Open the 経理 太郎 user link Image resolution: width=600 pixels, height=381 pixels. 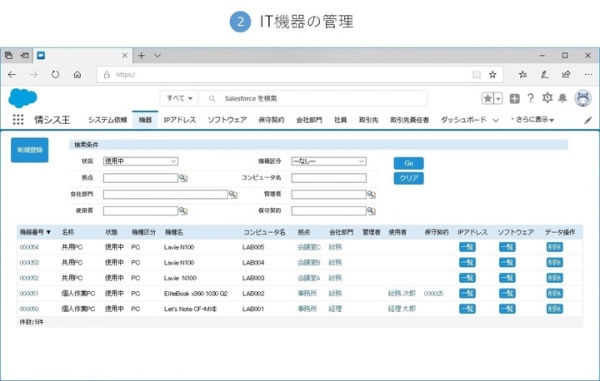pos(401,309)
